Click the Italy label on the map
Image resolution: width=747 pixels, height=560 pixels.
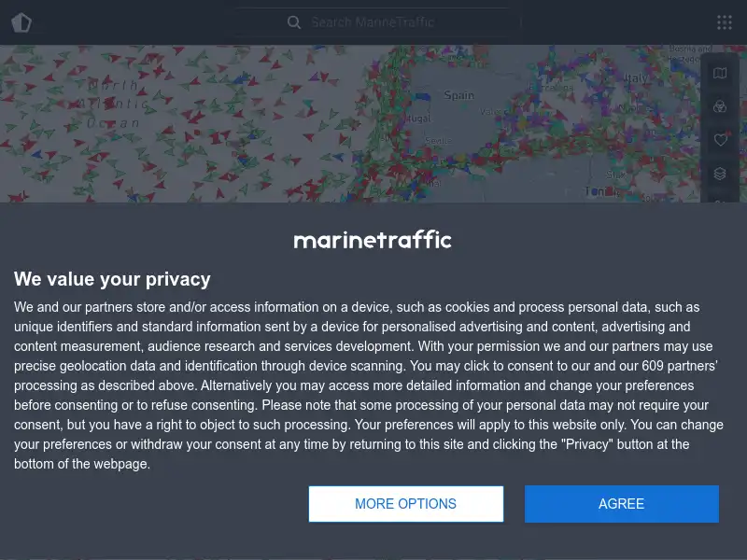pyautogui.click(x=638, y=77)
